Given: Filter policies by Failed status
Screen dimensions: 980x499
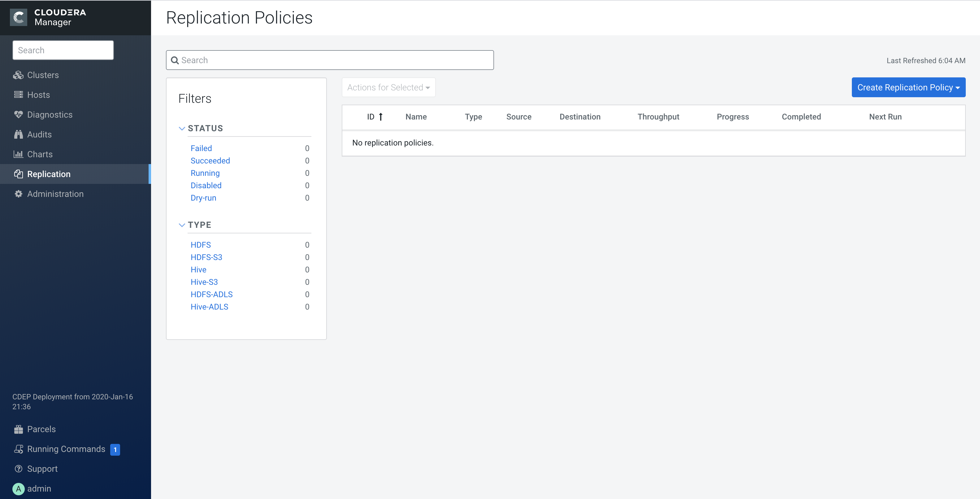Looking at the screenshot, I should 201,148.
